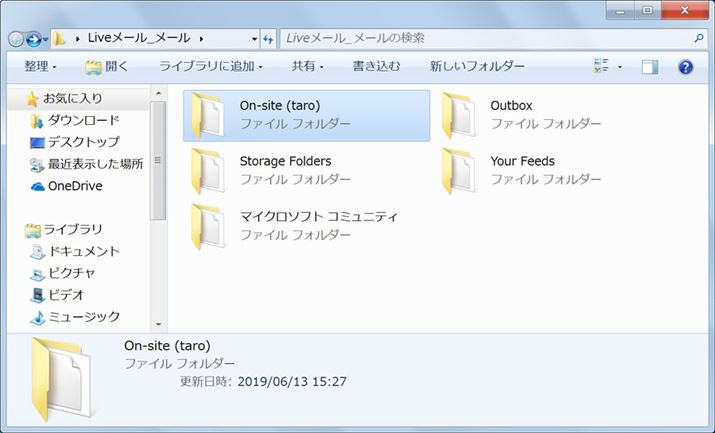
Task: Open OneDrive in the navigation pane
Action: point(74,186)
